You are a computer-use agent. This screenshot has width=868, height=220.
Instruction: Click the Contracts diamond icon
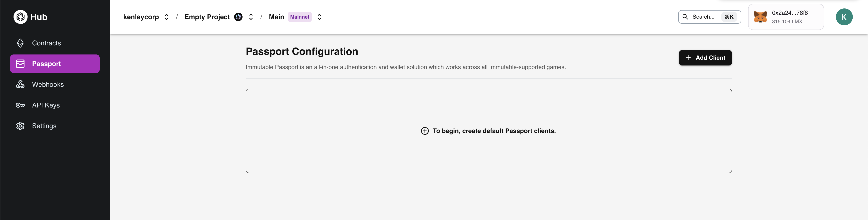[20, 43]
